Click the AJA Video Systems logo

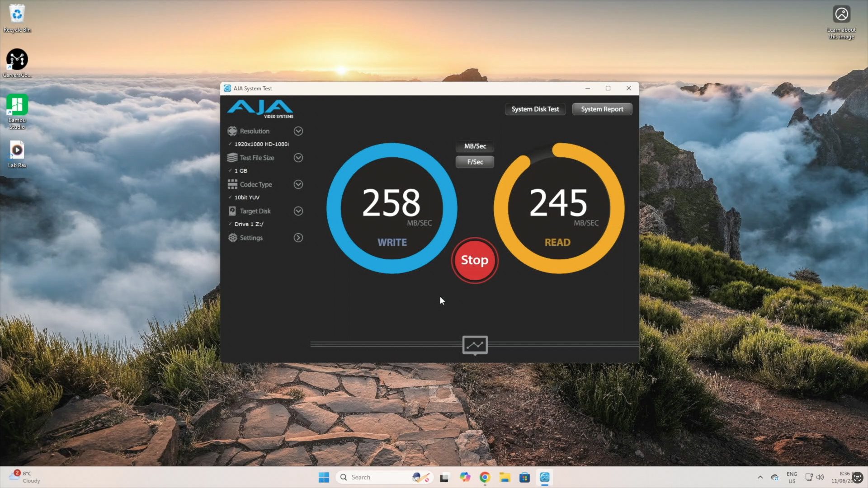(260, 109)
